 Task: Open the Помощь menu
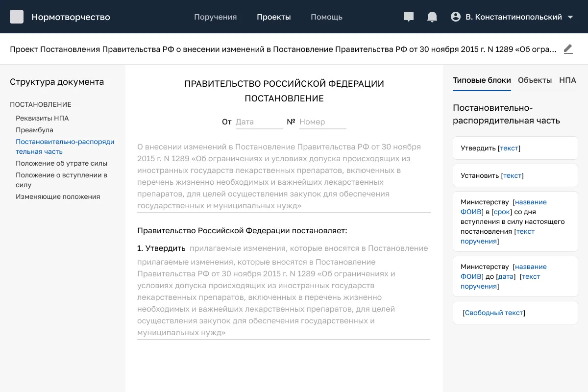pyautogui.click(x=326, y=17)
